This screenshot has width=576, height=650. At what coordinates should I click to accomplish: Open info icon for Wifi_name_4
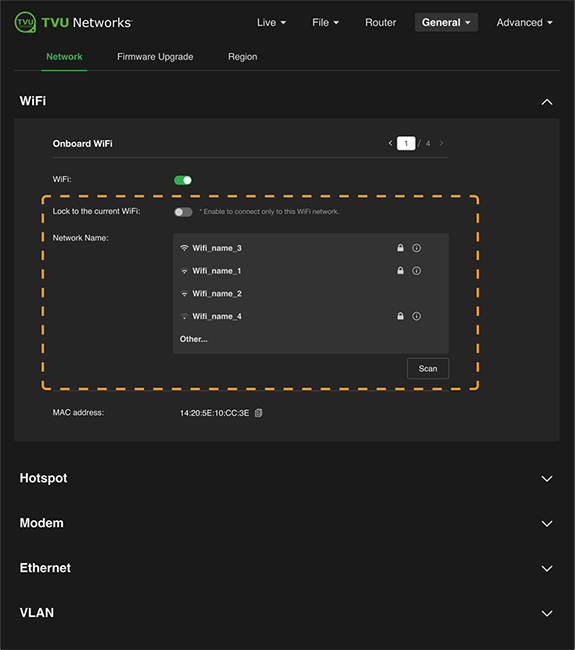tap(416, 316)
